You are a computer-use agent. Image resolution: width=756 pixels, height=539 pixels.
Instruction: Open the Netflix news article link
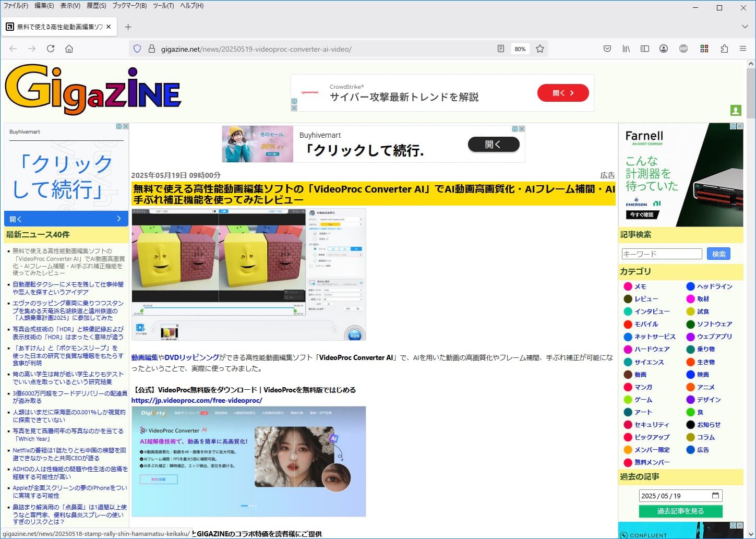click(69, 454)
